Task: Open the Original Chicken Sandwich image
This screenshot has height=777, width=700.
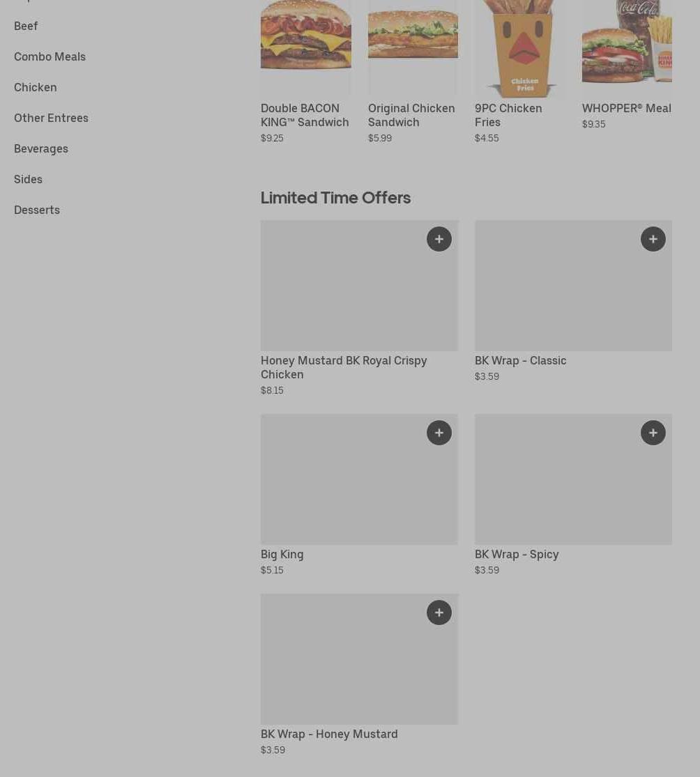Action: [x=413, y=49]
